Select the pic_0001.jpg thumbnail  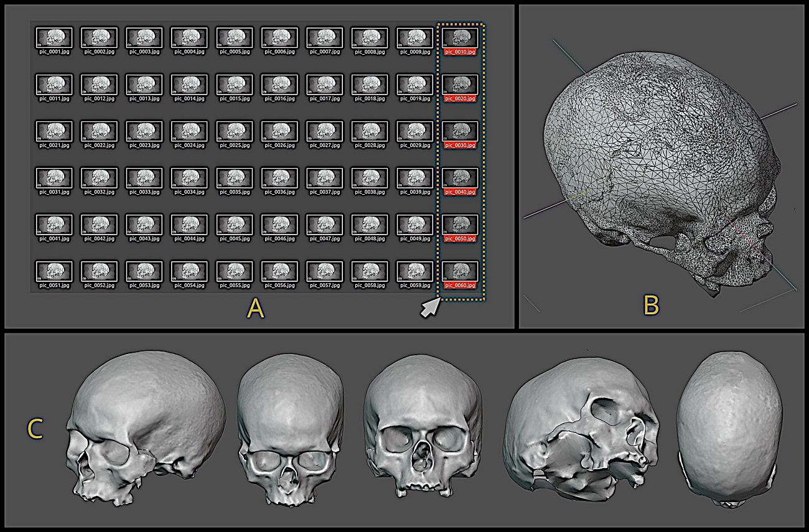click(54, 38)
